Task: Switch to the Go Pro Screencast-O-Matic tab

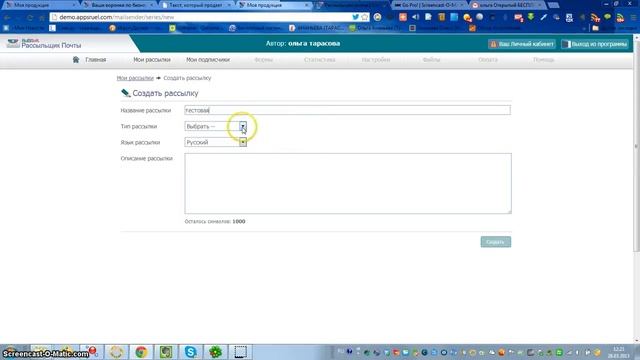Action: tap(429, 5)
